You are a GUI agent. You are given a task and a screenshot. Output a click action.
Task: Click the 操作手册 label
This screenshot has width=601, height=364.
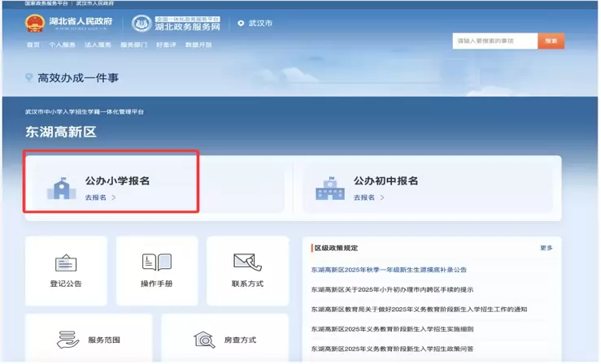pos(156,284)
